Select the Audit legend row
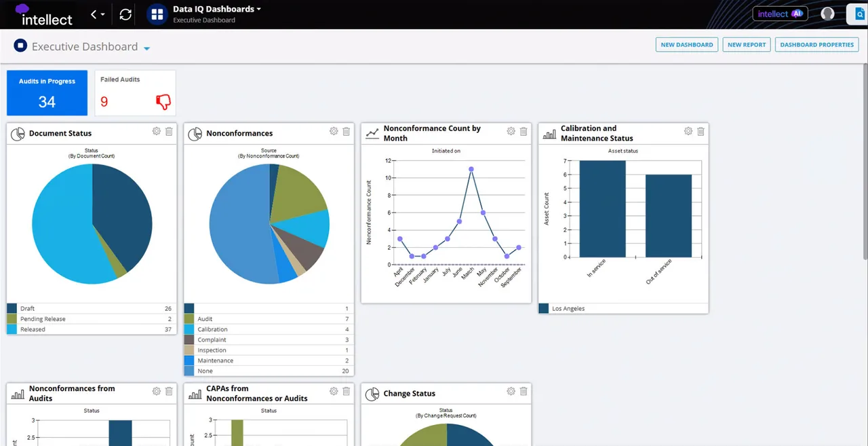The height and width of the screenshot is (446, 868). coord(269,319)
